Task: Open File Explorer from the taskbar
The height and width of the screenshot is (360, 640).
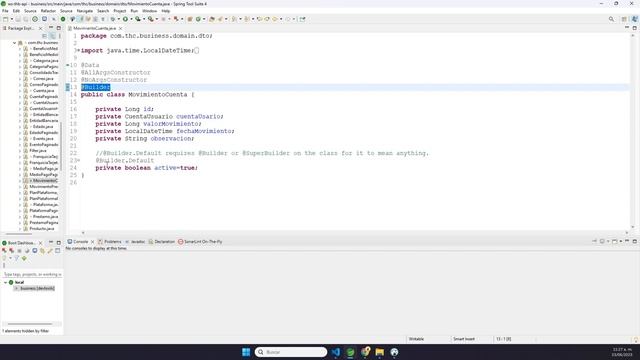Action: pos(380,352)
